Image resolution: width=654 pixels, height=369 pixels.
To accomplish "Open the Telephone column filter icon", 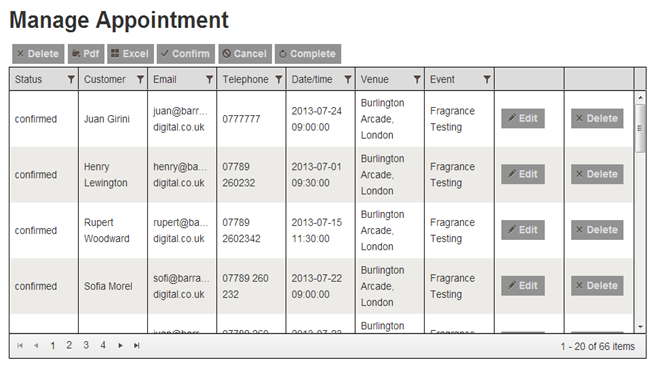I will pyautogui.click(x=279, y=79).
